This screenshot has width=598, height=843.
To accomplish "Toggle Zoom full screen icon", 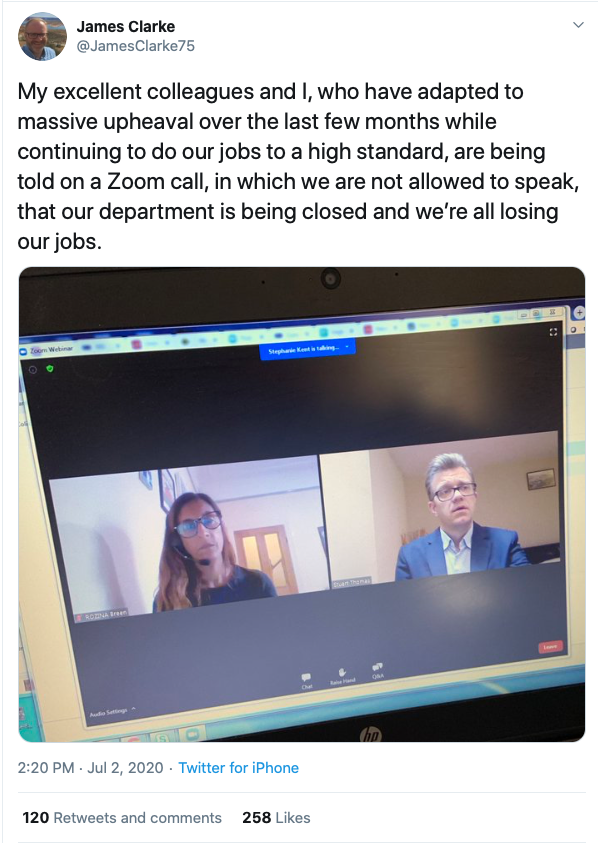I will (552, 332).
